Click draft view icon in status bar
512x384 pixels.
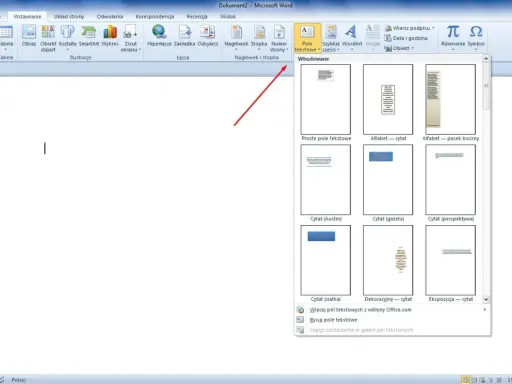499,380
